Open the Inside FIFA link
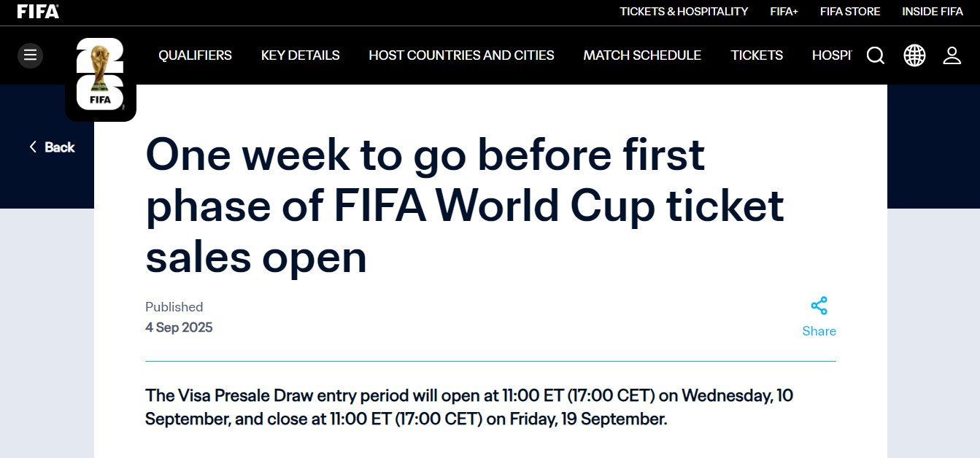Viewport: 980px width, 458px height. [x=932, y=12]
